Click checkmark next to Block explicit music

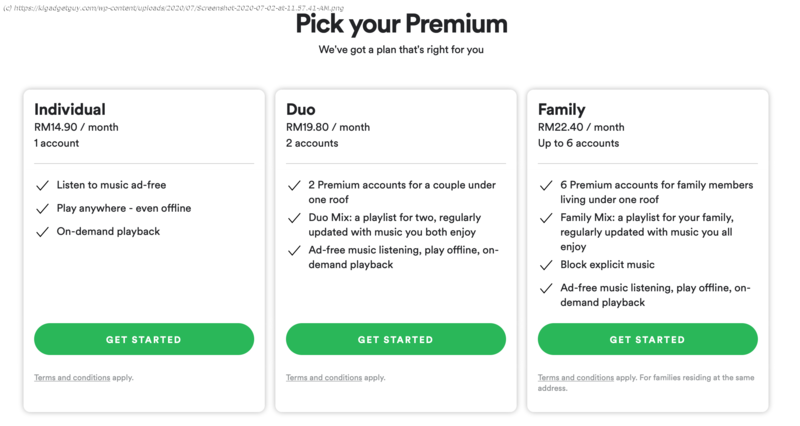tap(546, 265)
